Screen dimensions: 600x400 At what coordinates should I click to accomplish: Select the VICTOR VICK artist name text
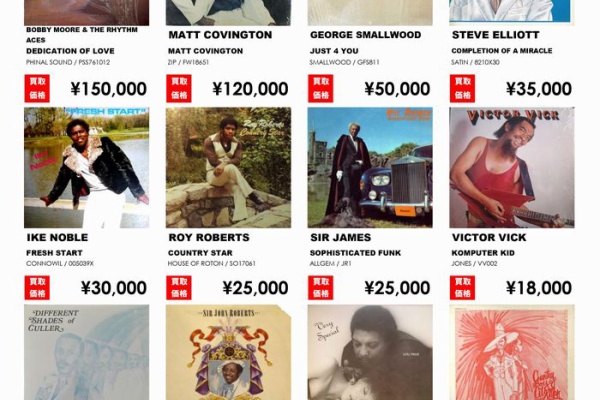pyautogui.click(x=489, y=237)
